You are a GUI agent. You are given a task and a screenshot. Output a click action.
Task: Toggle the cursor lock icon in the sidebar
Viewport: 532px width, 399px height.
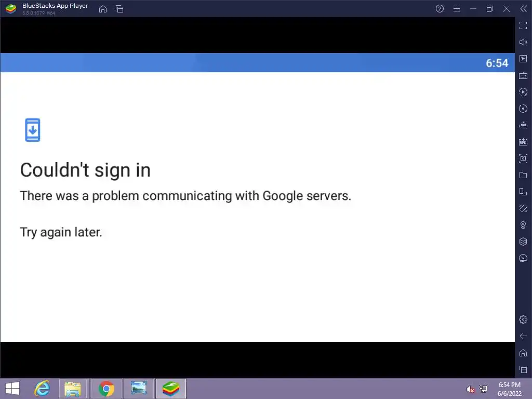[x=523, y=59]
